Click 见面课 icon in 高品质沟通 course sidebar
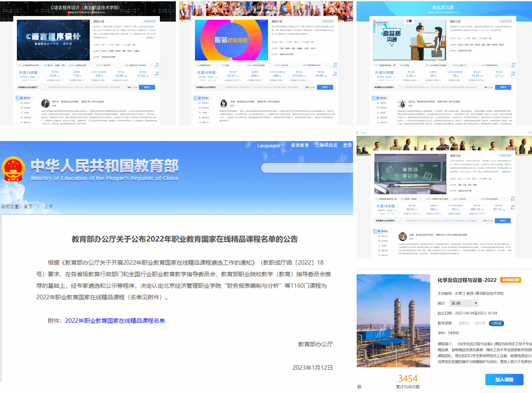Image resolution: width=532 pixels, height=393 pixels. [378, 113]
